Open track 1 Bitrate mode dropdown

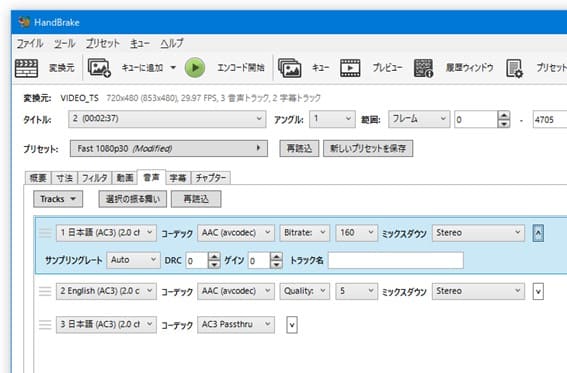click(304, 233)
